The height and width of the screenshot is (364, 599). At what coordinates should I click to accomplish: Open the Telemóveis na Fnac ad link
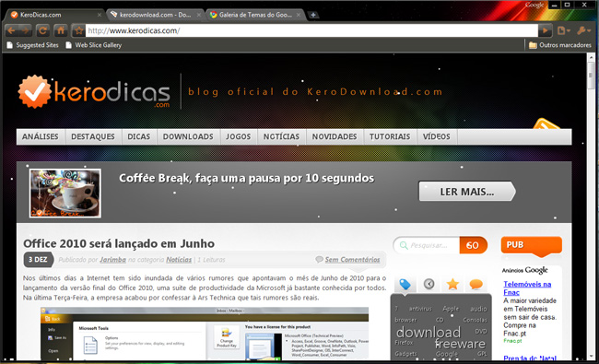tap(527, 288)
